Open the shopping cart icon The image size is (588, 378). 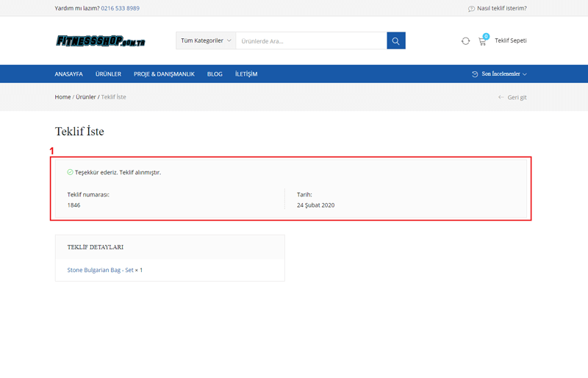pos(482,41)
